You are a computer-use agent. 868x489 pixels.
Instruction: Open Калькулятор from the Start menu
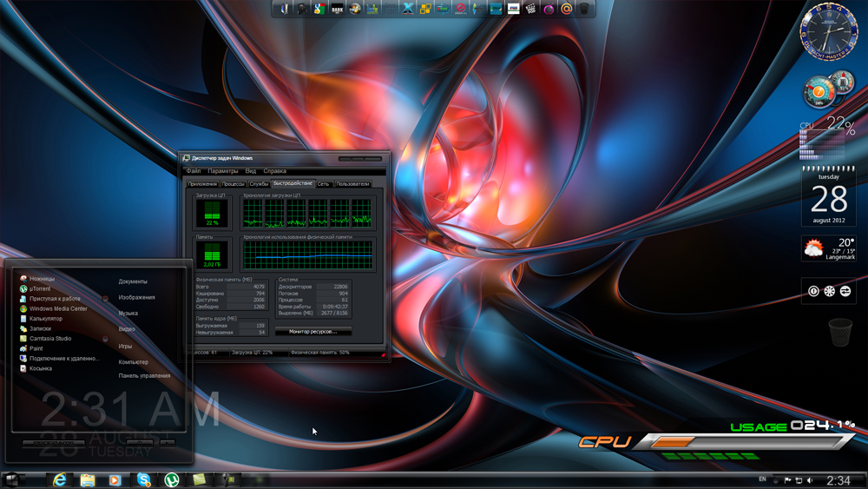click(41, 319)
